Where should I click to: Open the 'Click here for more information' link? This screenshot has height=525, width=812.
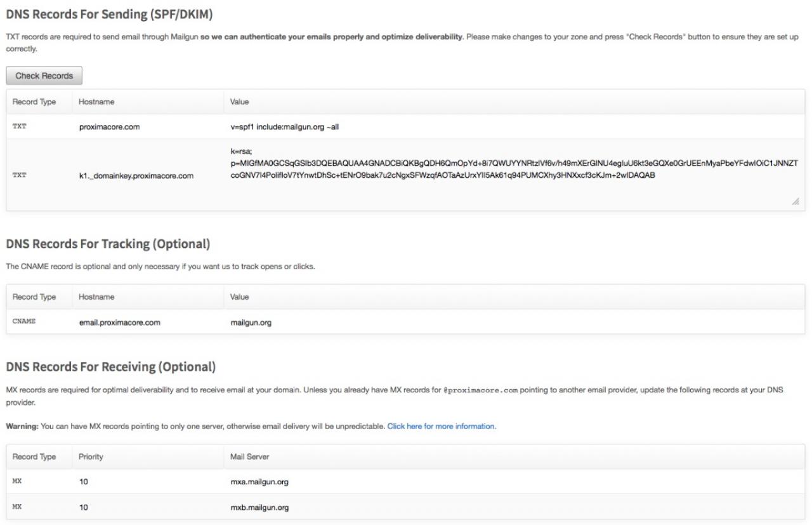[441, 427]
